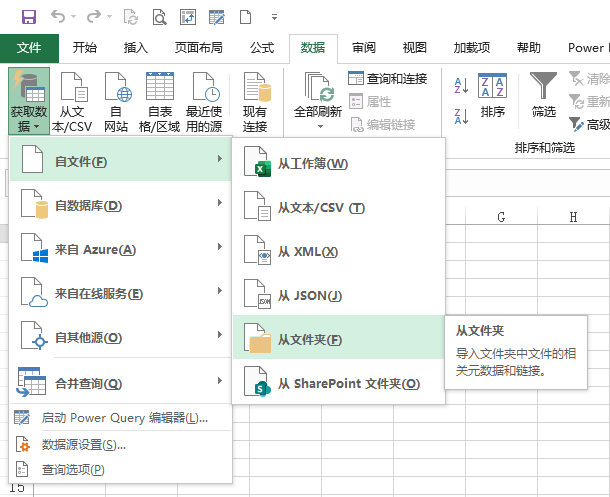Expand the 来自 Azure(A) submenu

(121, 247)
